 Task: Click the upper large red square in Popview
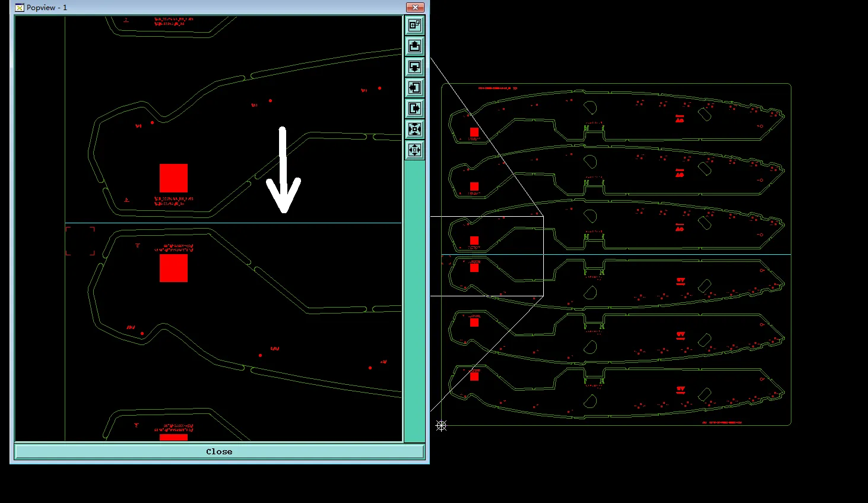pos(173,178)
